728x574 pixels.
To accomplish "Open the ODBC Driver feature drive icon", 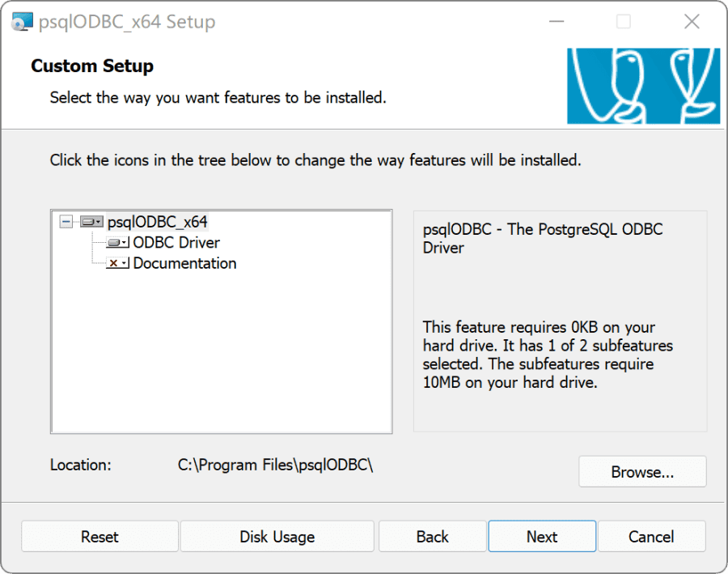I will tap(117, 242).
